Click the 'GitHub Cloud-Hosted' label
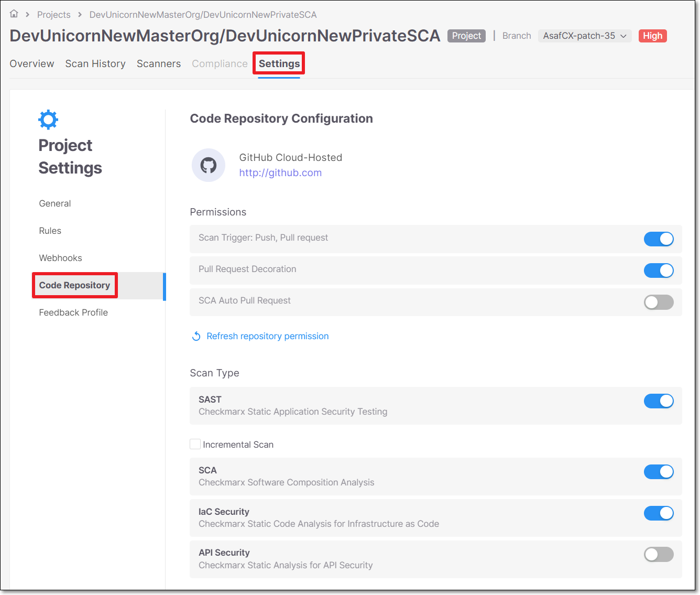The width and height of the screenshot is (700, 595). (291, 157)
